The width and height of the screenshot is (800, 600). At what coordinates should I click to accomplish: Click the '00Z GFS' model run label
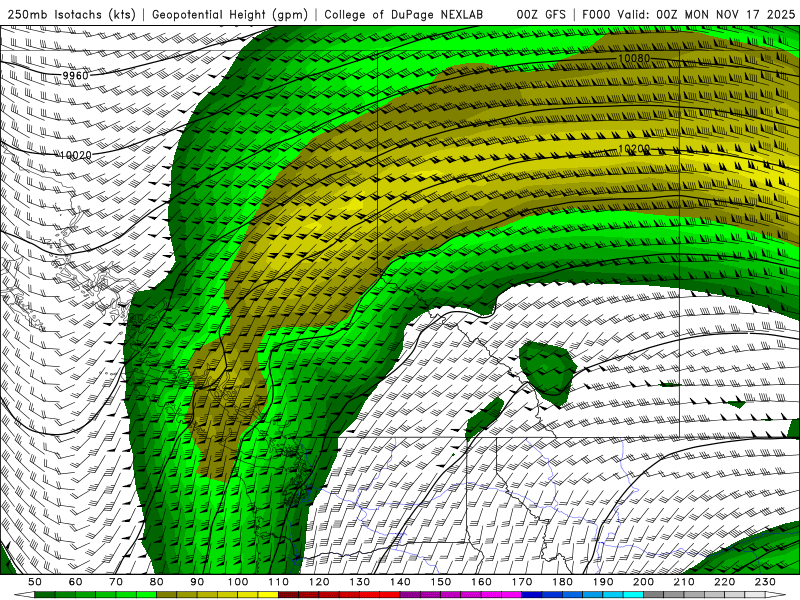pos(541,15)
